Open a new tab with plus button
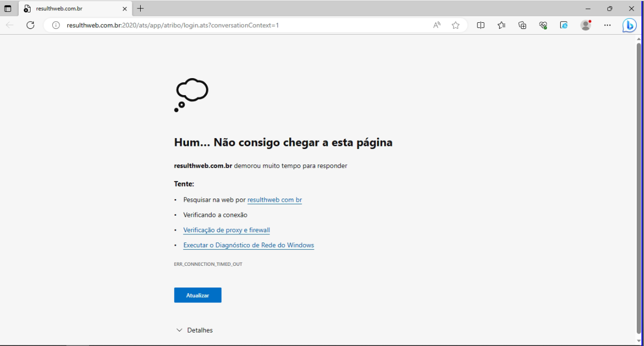This screenshot has height=346, width=644. click(140, 8)
